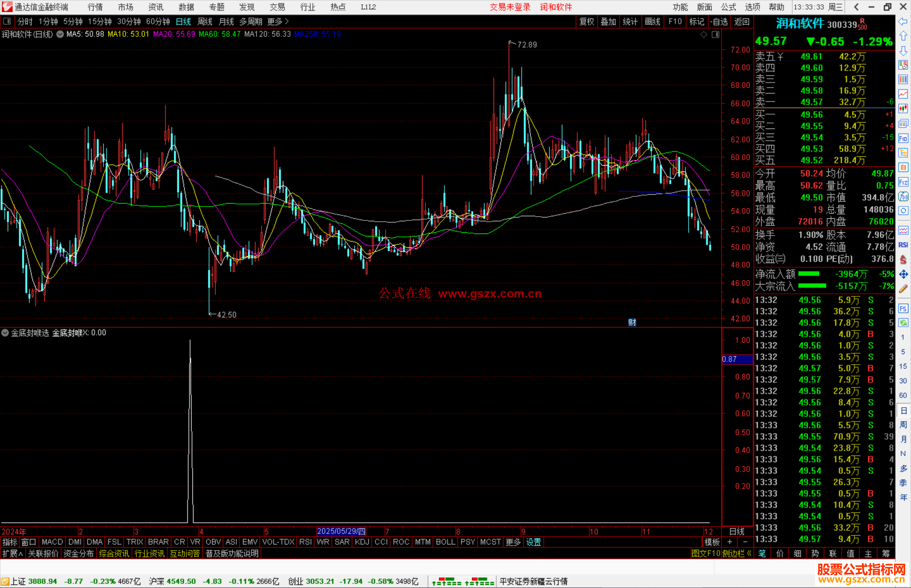This screenshot has height=588, width=911.
Task: Open the 行情 menu
Action: [95, 7]
